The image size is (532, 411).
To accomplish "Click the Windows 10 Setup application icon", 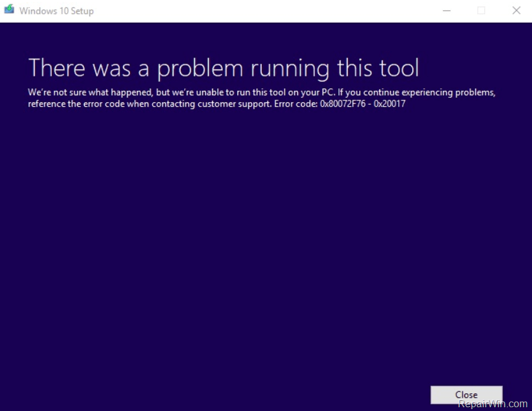I will tap(10, 10).
